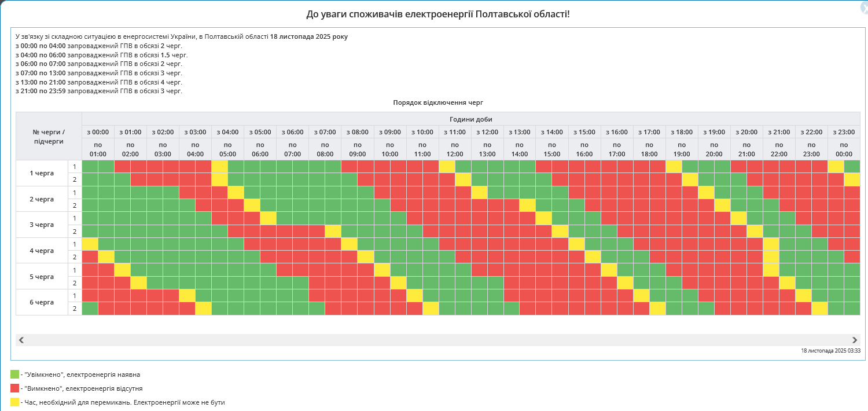Click the left arrow of the horizontal scrollbar
Viewport: 868px width, 411px height.
pos(21,340)
